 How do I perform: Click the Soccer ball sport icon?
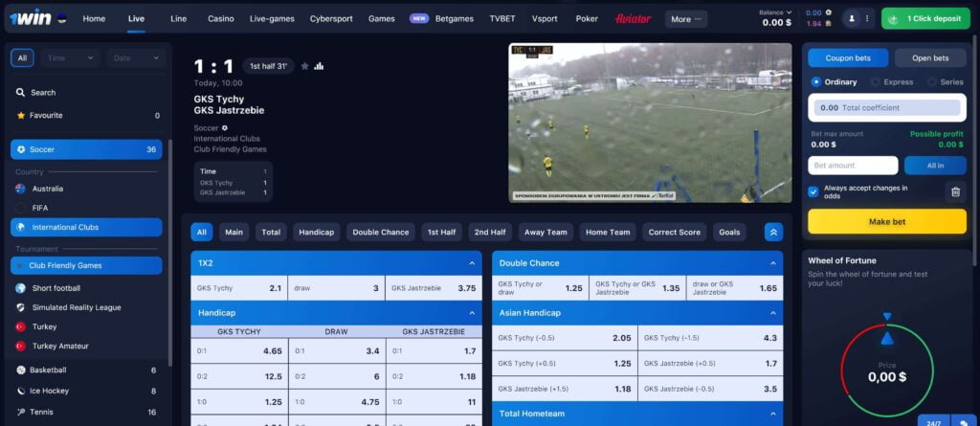tap(21, 149)
